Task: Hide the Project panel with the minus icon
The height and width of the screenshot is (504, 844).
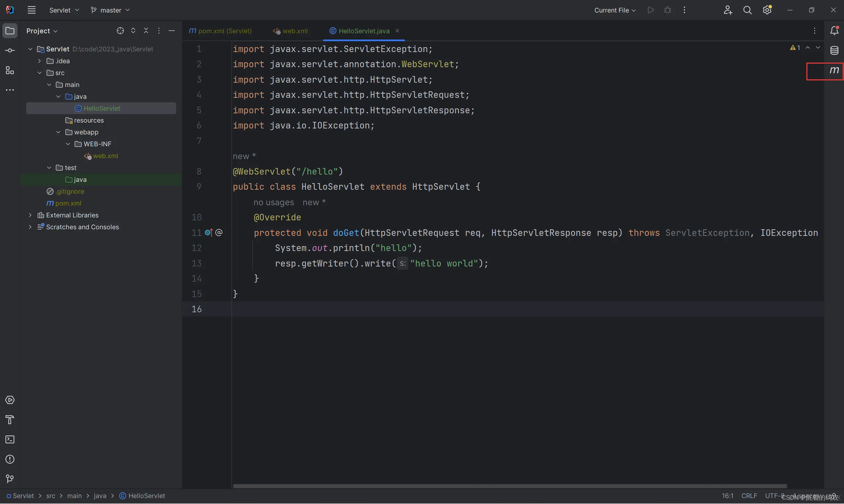Action: (x=172, y=31)
